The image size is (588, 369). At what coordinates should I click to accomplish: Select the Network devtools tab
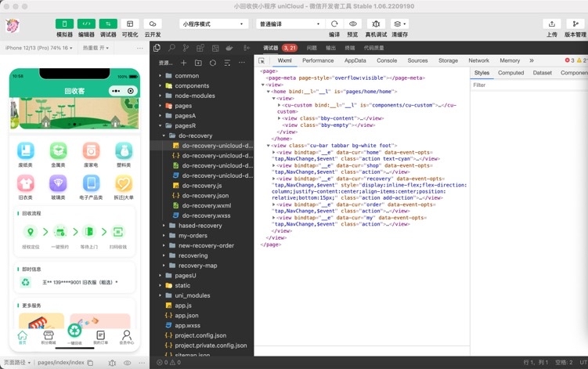click(478, 60)
